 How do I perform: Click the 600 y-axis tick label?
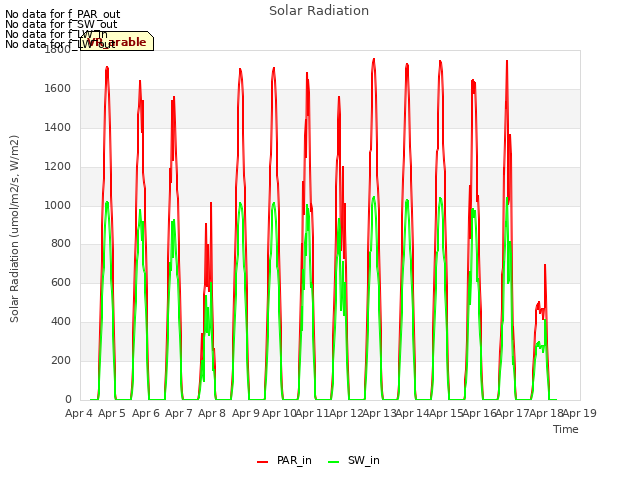(x=61, y=282)
